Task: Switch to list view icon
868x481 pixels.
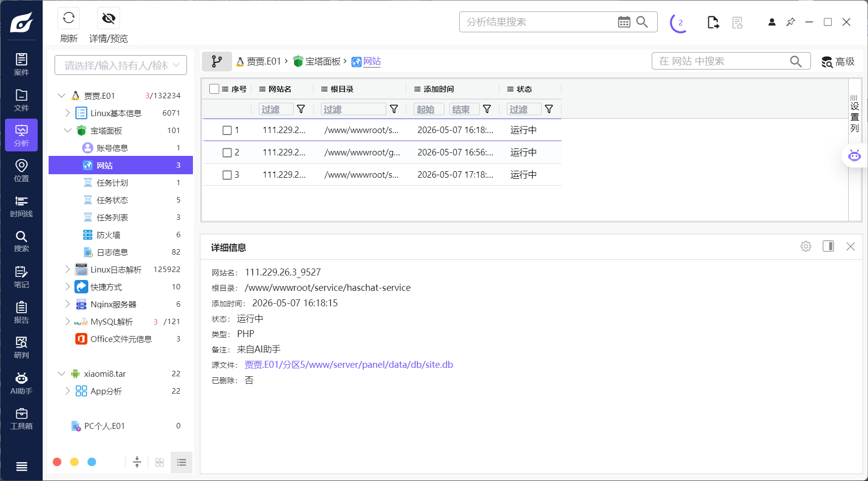Action: coord(182,462)
